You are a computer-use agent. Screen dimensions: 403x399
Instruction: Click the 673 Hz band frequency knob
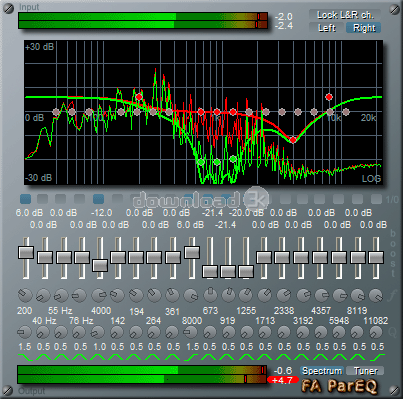click(x=210, y=295)
